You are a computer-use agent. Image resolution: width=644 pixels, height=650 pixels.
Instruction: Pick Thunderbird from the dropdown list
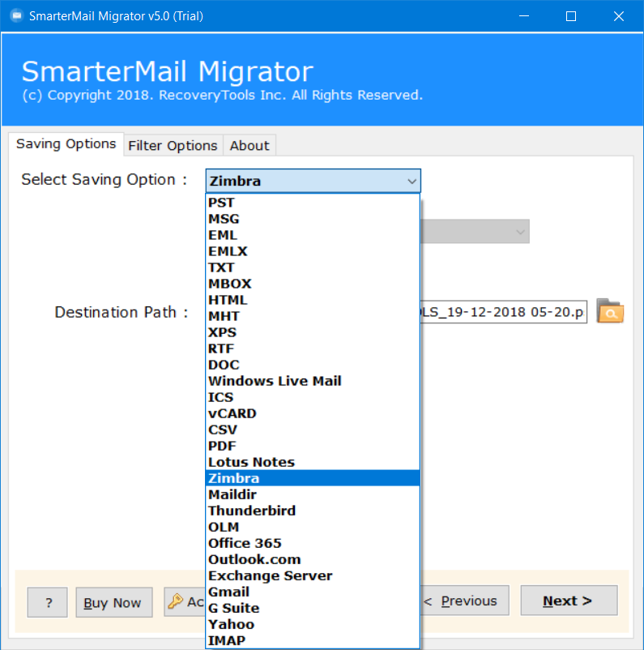pos(313,511)
